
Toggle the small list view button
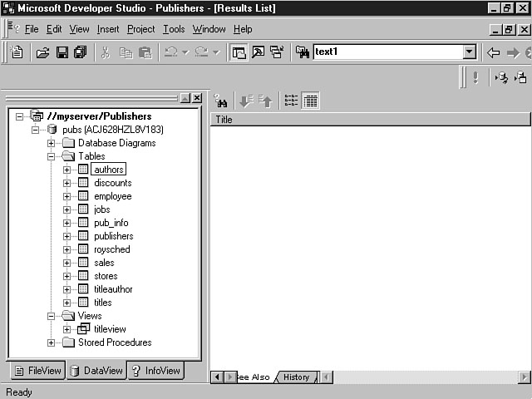tap(291, 101)
